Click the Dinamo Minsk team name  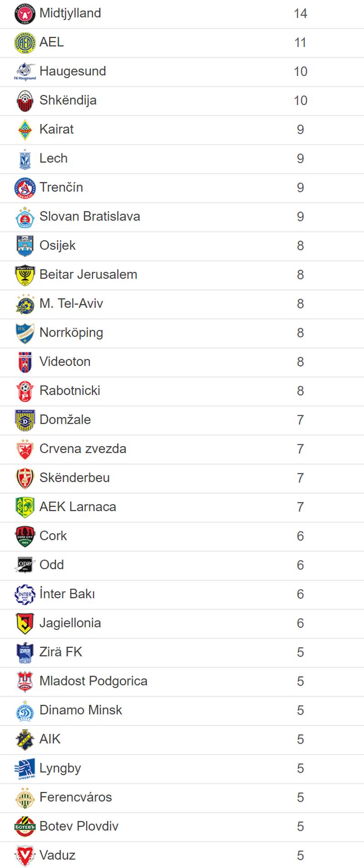[x=81, y=710]
